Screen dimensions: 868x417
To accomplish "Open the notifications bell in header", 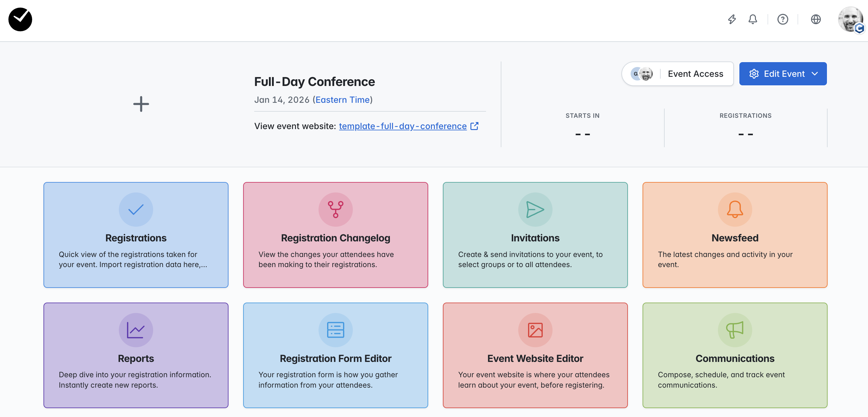I will tap(753, 19).
